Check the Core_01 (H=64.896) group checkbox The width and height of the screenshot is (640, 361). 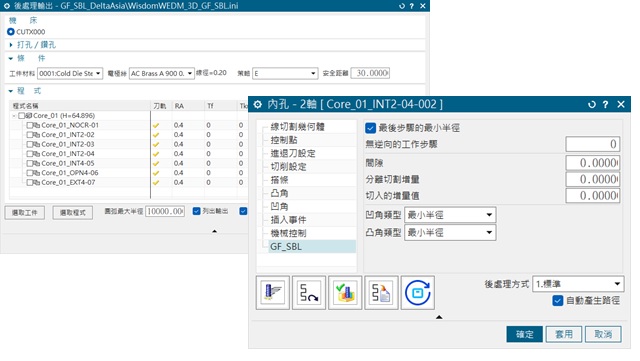coord(22,116)
